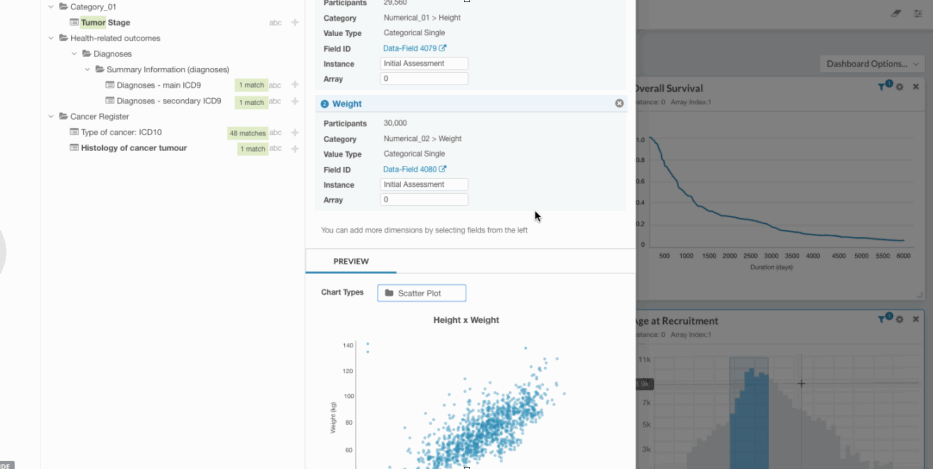This screenshot has height=469, width=933.
Task: Click the table icon beside Type of cancer: ICD10
Action: pyautogui.click(x=74, y=132)
